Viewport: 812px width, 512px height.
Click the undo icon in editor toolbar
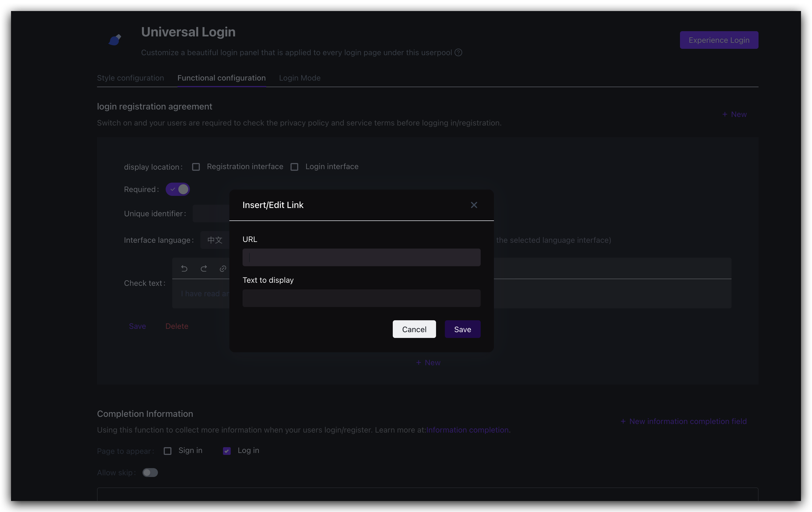point(184,269)
